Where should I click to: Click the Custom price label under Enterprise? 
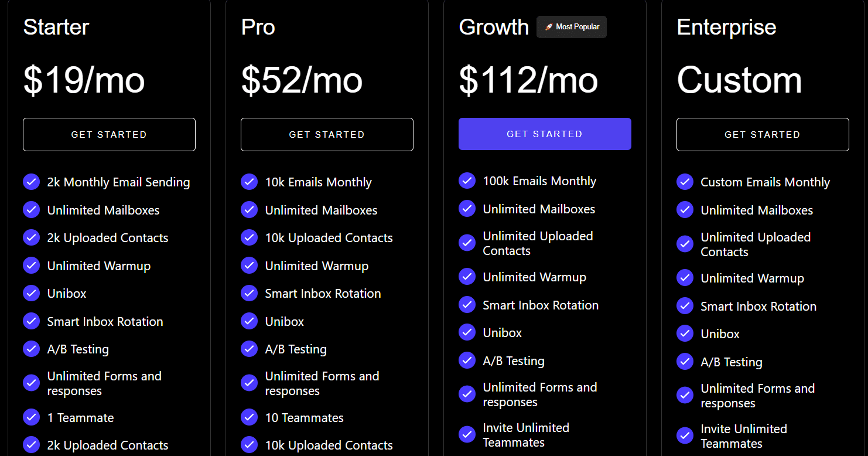[x=739, y=81]
